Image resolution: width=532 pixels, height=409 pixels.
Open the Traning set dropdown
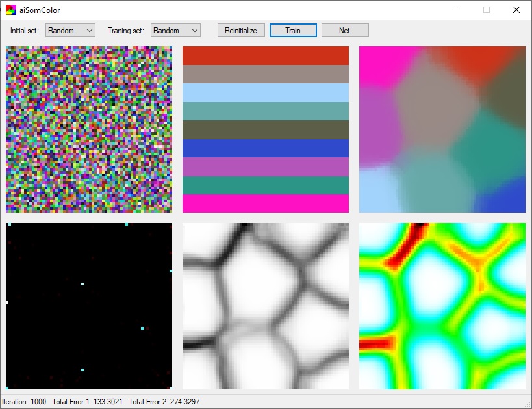175,30
